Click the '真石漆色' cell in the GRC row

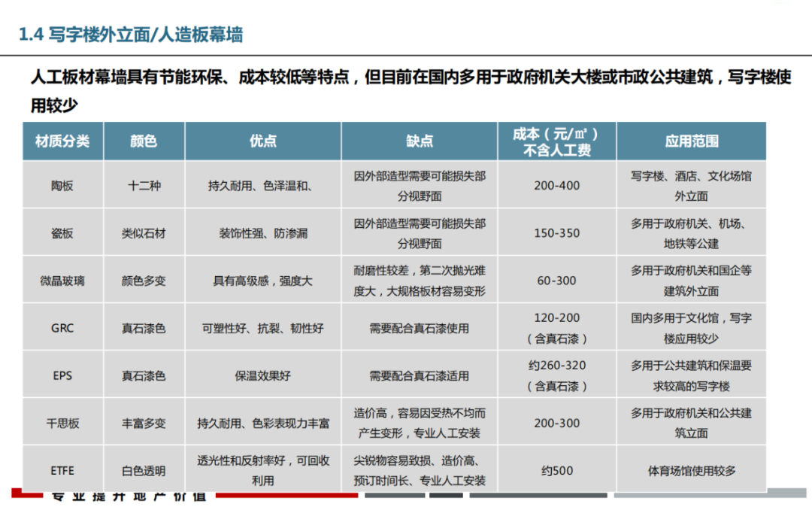[x=144, y=327]
